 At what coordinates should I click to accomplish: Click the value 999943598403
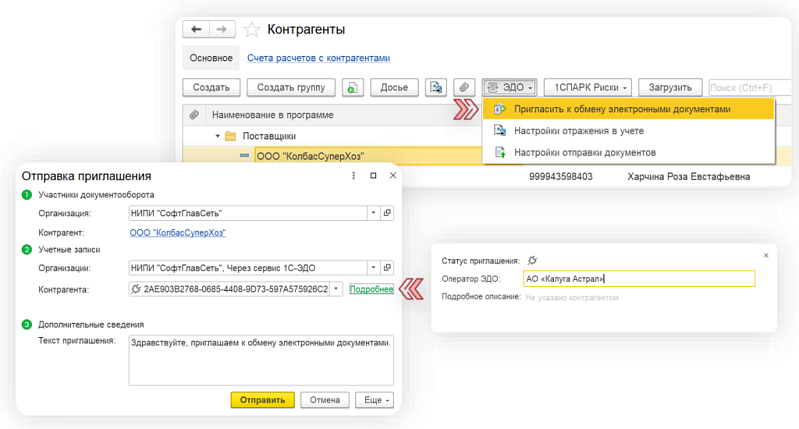(x=561, y=177)
